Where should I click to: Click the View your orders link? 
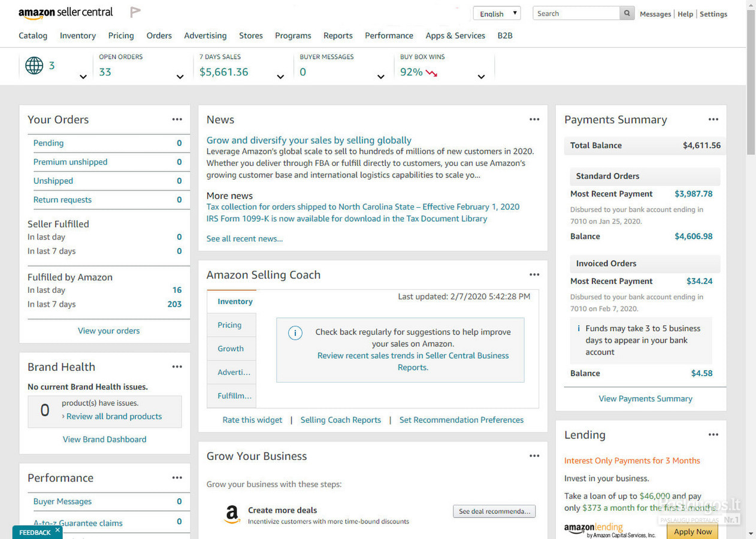(109, 331)
